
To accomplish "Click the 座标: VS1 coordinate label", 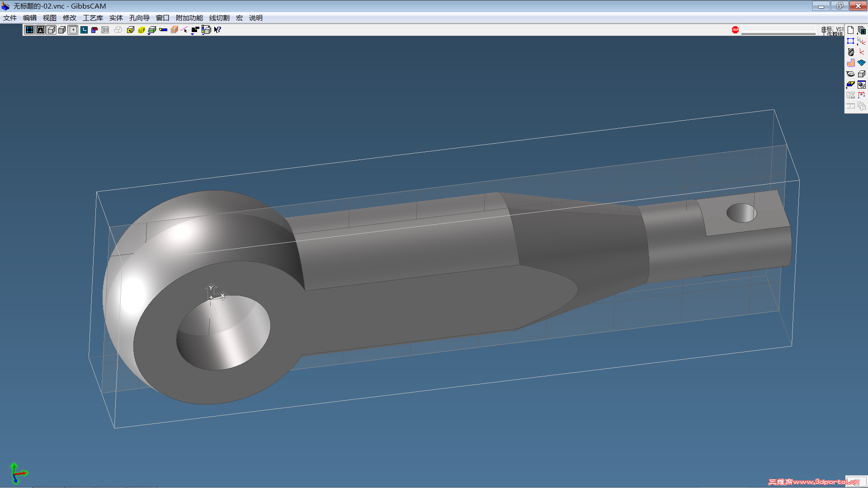I will 832,28.
